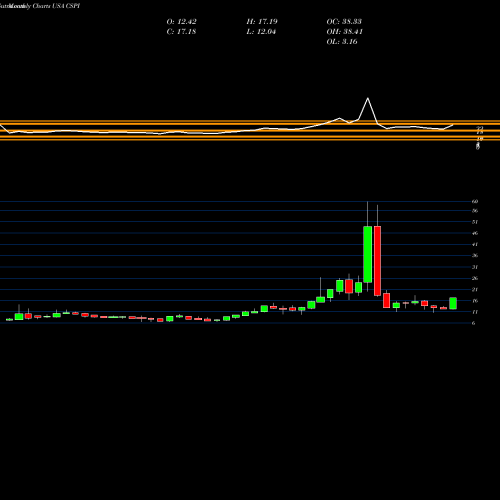
Task: Click the price axis label 46
Action: [x=475, y=233]
